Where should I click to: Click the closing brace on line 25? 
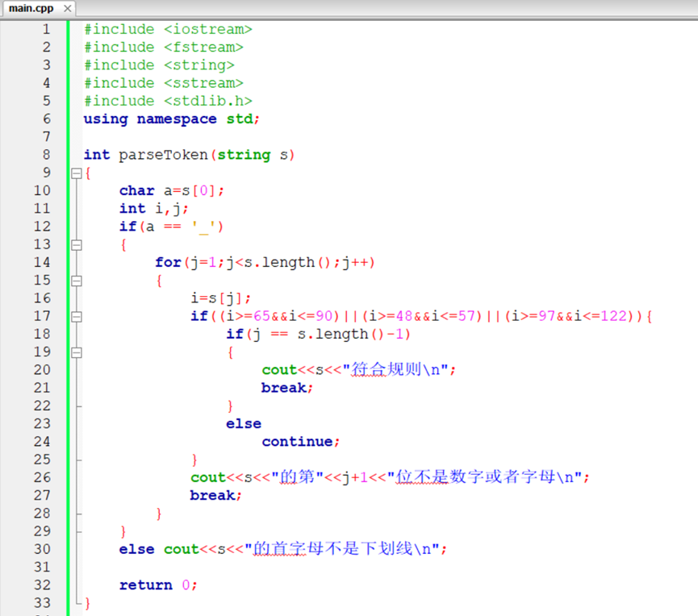[194, 460]
